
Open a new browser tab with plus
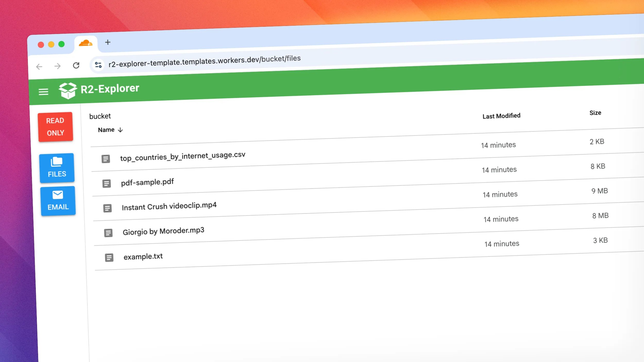[108, 42]
